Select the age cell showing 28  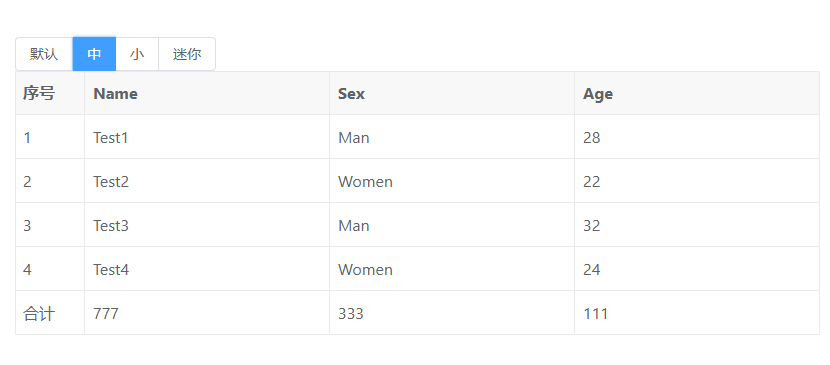pyautogui.click(x=697, y=138)
